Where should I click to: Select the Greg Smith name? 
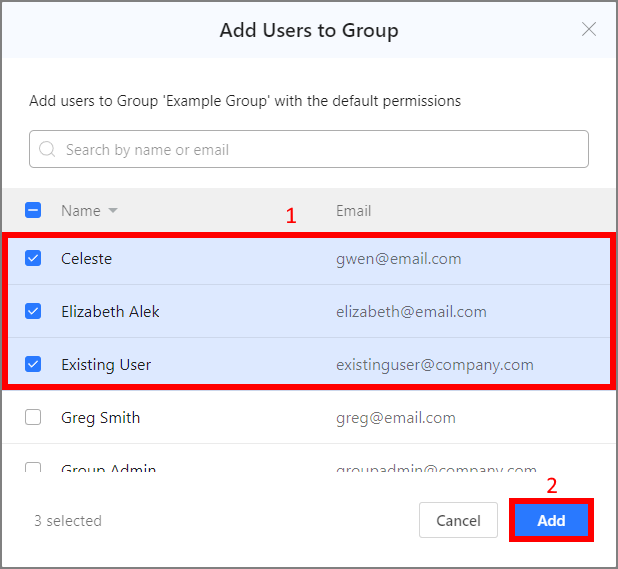[100, 418]
